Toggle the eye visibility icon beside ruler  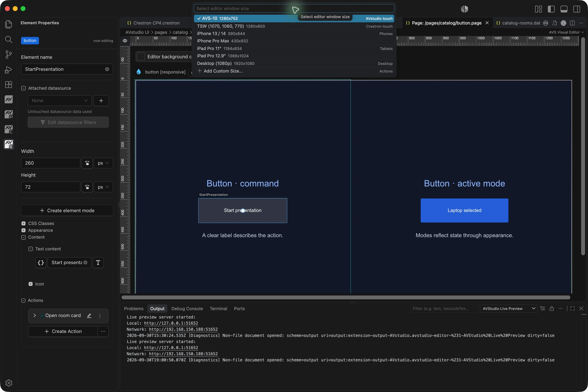click(x=125, y=41)
